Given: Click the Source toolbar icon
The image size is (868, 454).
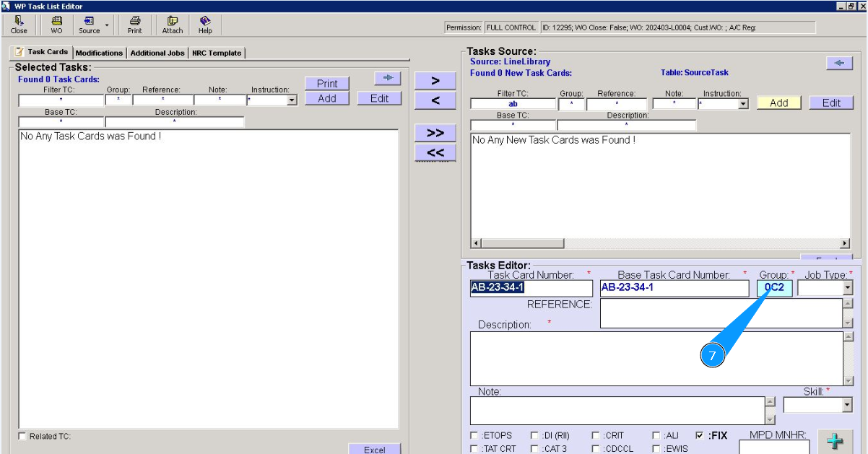Looking at the screenshot, I should (90, 25).
